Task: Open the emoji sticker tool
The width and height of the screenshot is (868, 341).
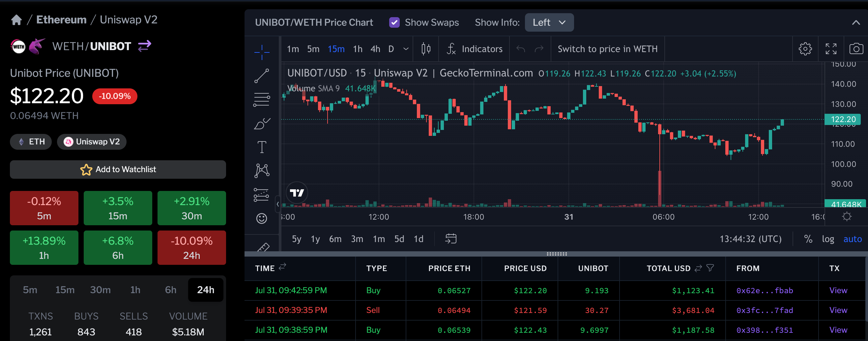Action: (261, 218)
